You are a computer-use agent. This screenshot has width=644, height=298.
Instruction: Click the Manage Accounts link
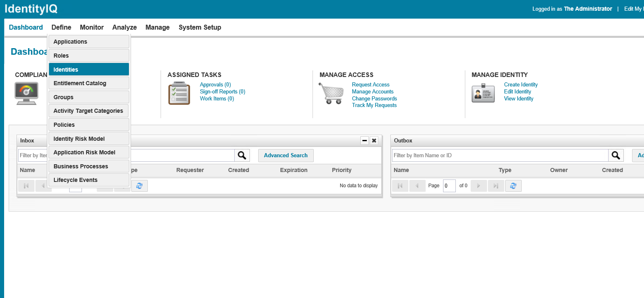[373, 92]
